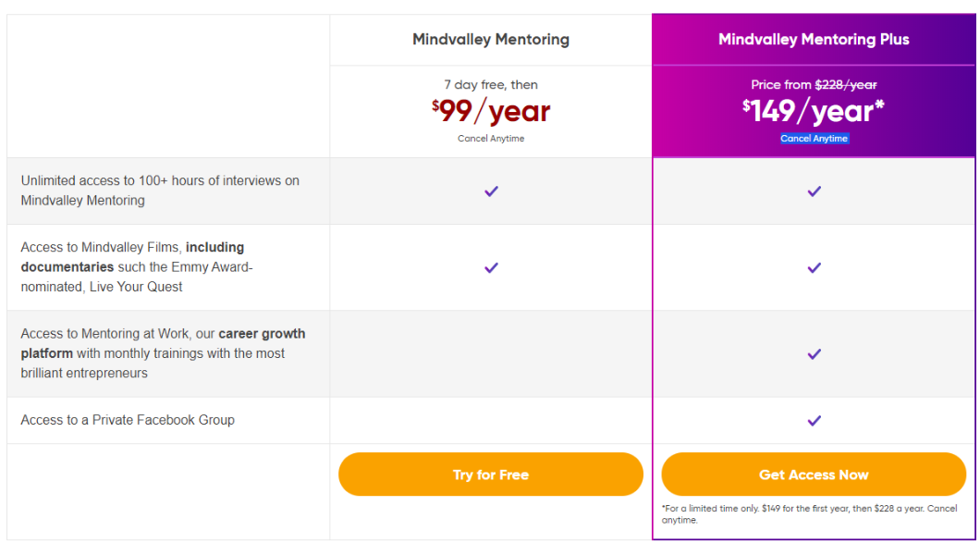Select the Mindvalley Mentoring column header
The width and height of the screenshot is (980, 543).
click(x=491, y=40)
